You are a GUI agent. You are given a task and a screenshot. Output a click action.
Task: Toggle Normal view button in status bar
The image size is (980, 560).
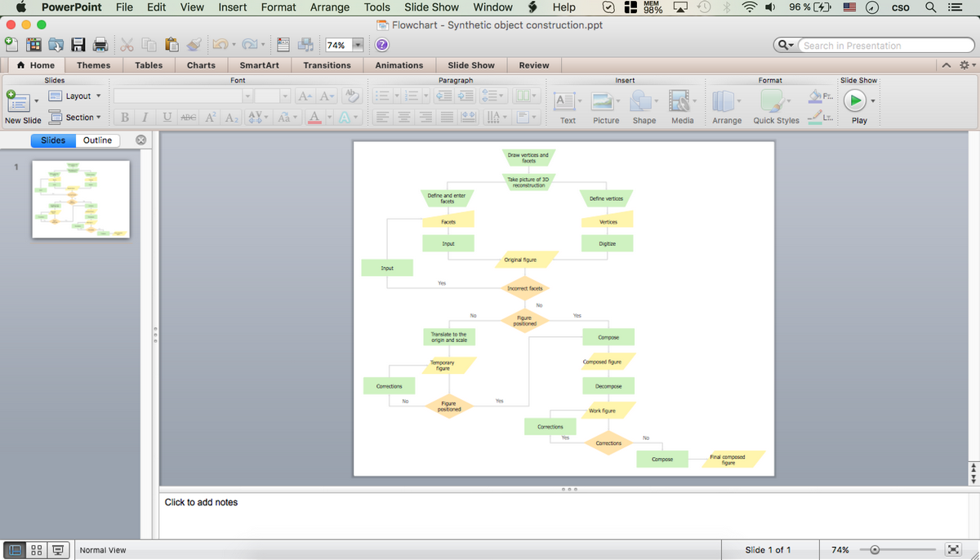(x=16, y=550)
